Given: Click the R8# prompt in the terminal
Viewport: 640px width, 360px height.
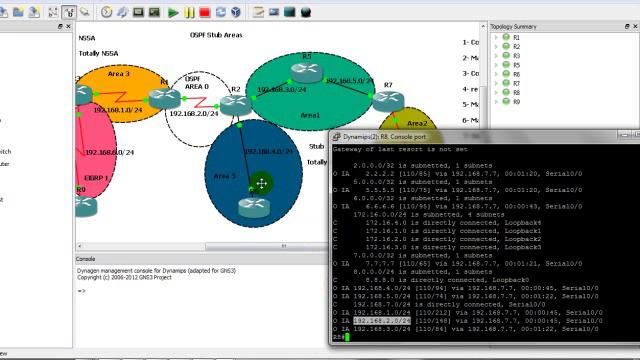Looking at the screenshot, I should pyautogui.click(x=339, y=337).
